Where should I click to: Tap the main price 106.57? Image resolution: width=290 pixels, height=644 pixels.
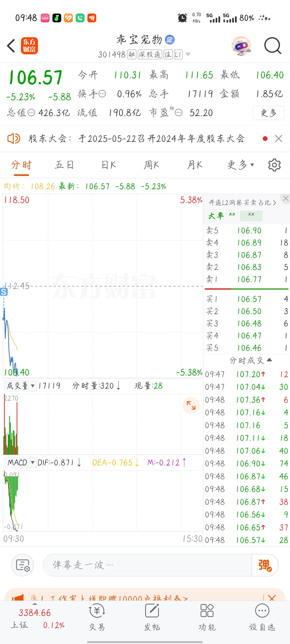pos(35,78)
